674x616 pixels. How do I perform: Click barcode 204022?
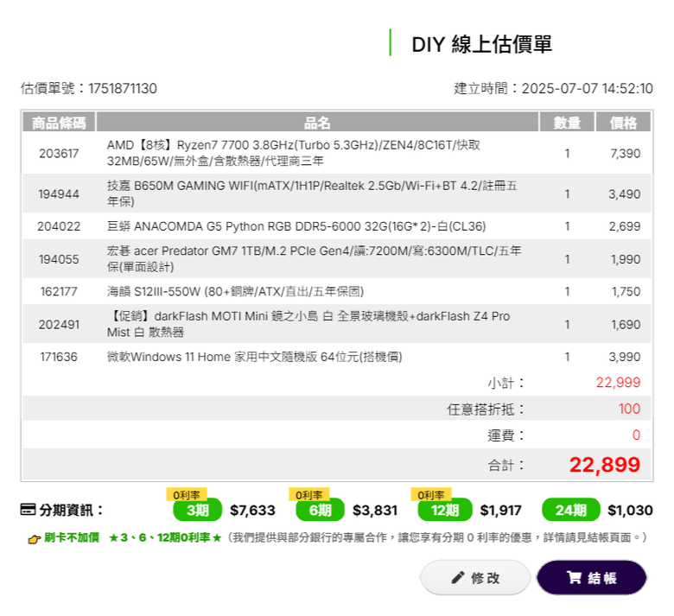pos(59,226)
